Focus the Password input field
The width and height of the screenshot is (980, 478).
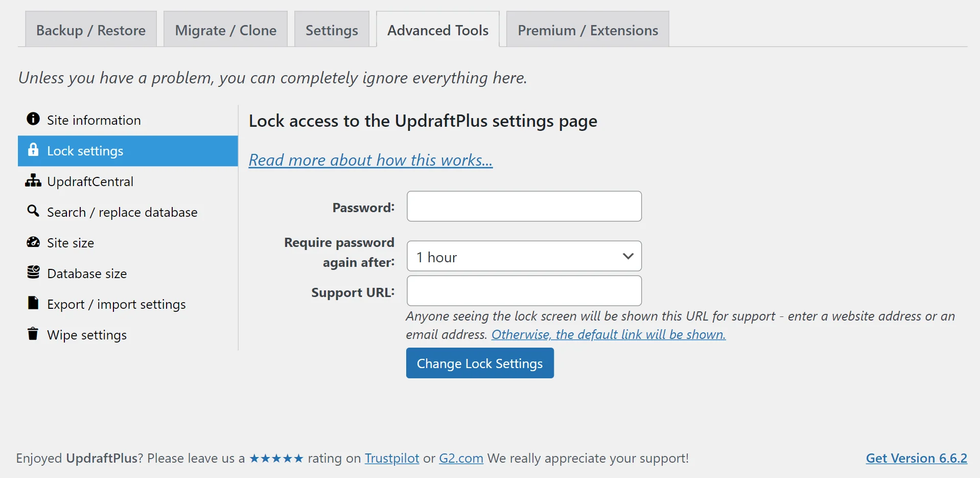pos(524,207)
